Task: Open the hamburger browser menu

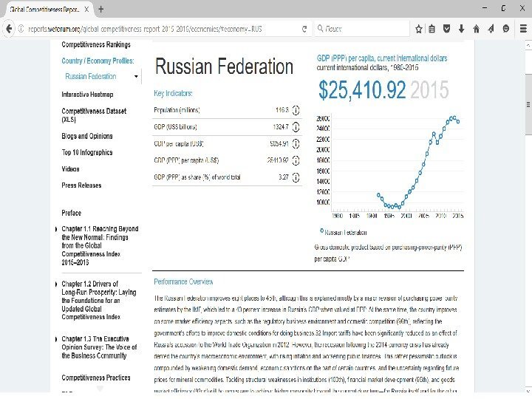Action: tap(523, 29)
